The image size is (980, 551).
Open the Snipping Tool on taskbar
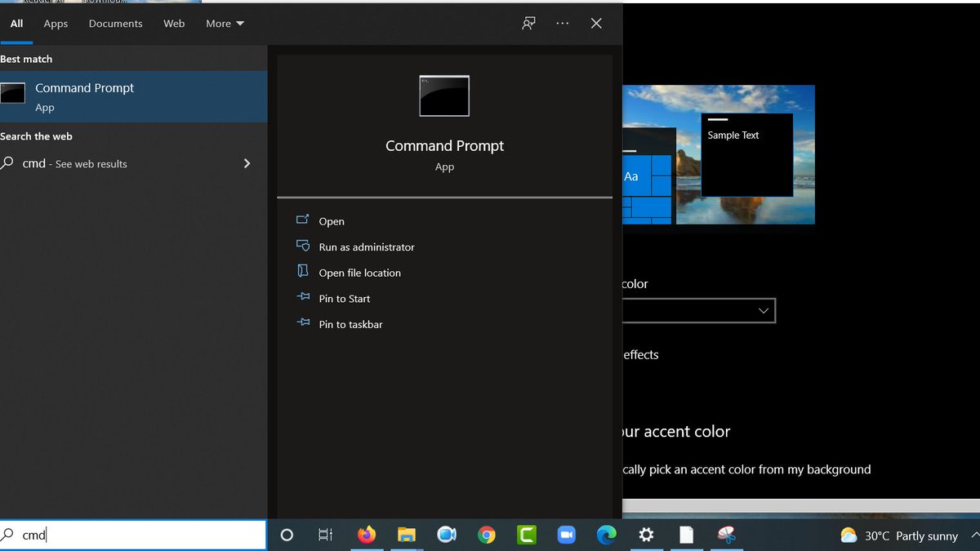pos(726,535)
